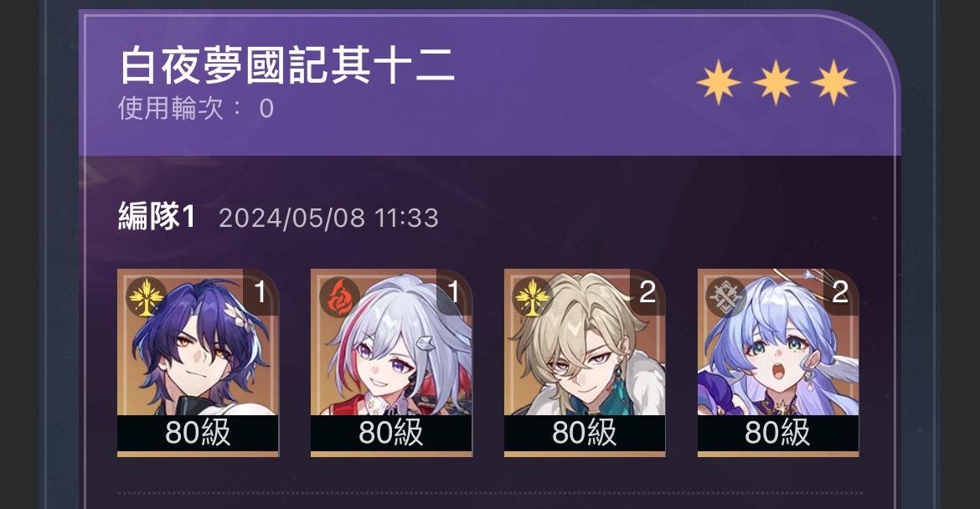Click the 編隊1 team label
The image size is (980, 509).
157,217
